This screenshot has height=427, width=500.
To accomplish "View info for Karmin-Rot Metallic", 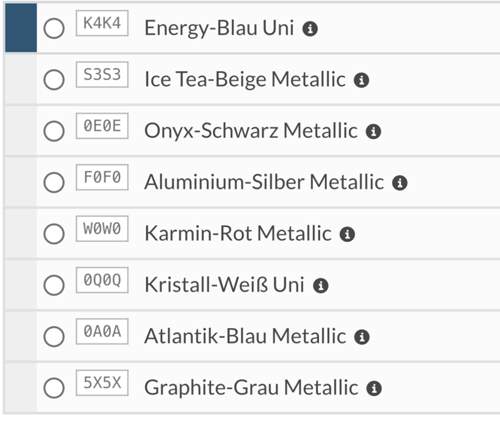I will tap(347, 234).
